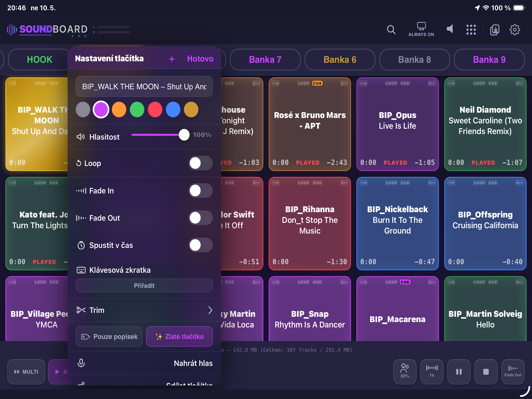Play the BIP_Offspring Cruising California card
This screenshot has height=399, width=532.
point(485,224)
